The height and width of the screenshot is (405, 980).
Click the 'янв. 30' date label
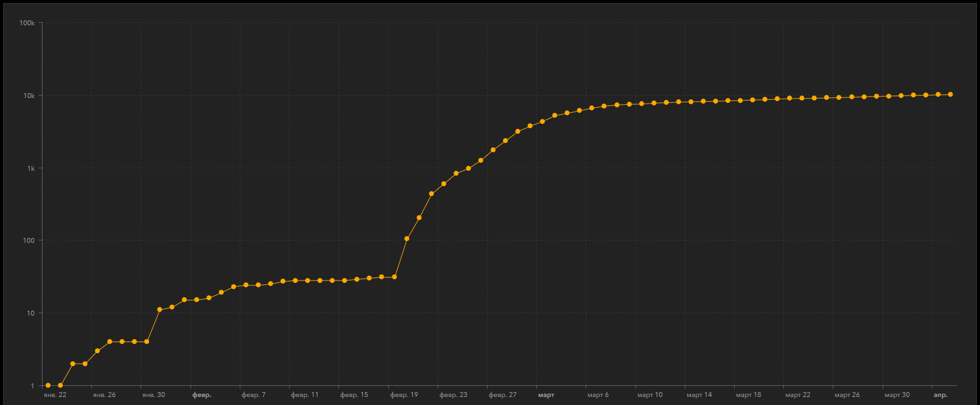(153, 395)
